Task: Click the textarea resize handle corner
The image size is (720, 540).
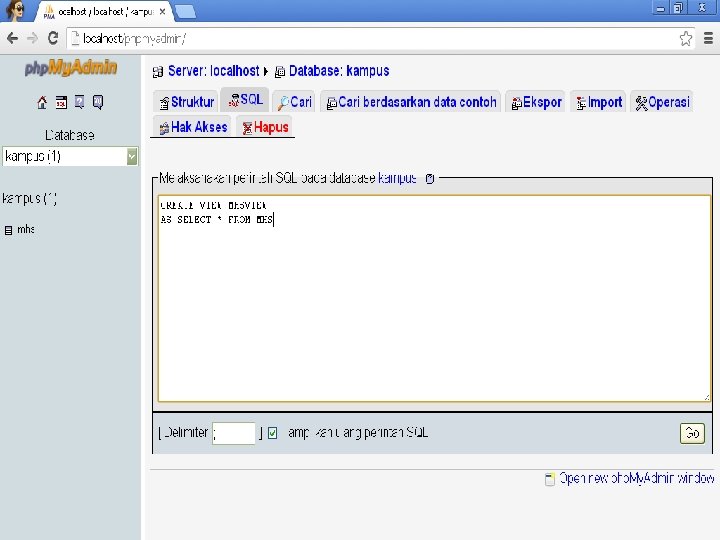Action: 707,398
